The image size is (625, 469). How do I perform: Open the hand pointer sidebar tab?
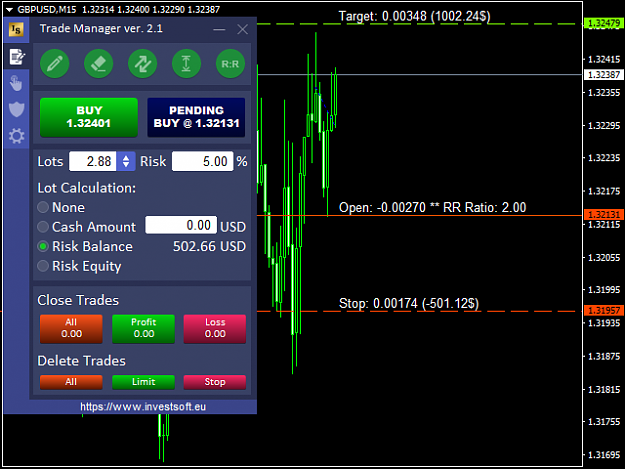click(16, 83)
